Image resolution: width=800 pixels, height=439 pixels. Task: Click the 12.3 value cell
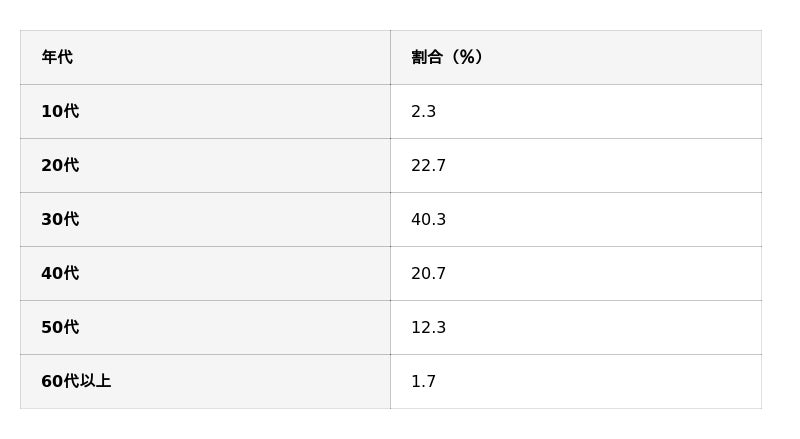click(428, 328)
